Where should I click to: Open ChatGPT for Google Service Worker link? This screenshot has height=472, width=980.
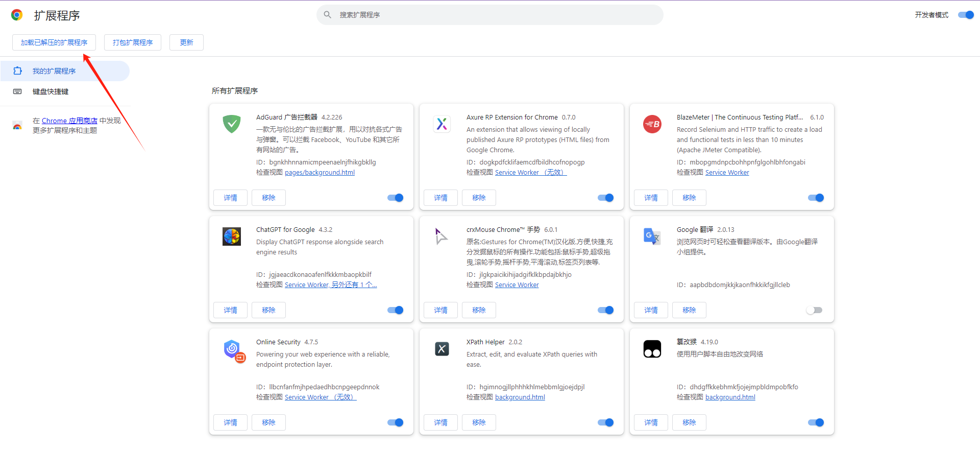point(331,285)
